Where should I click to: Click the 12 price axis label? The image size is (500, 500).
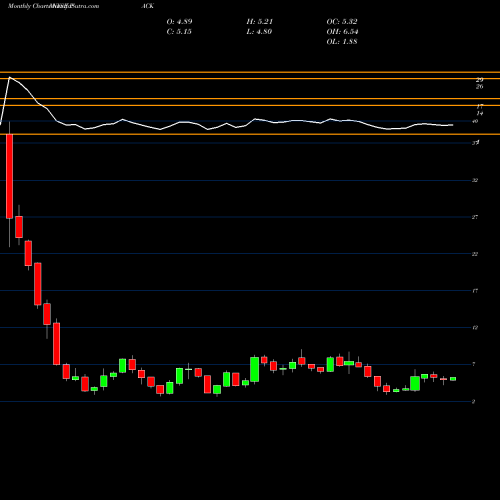475,328
